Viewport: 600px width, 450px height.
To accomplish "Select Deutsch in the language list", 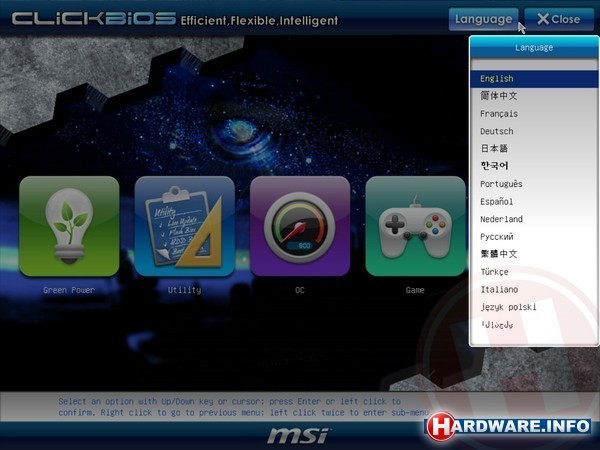I will tap(534, 131).
